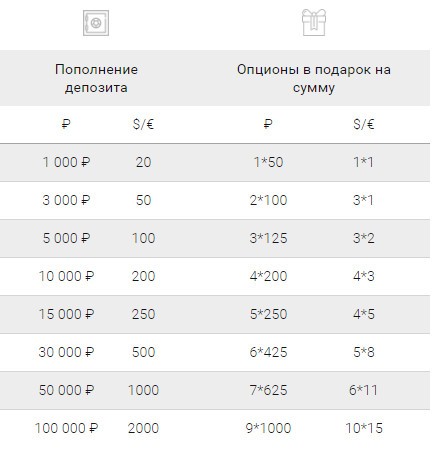The image size is (432, 453).
Task: Click the safe deposit icon
Action: pos(96,23)
